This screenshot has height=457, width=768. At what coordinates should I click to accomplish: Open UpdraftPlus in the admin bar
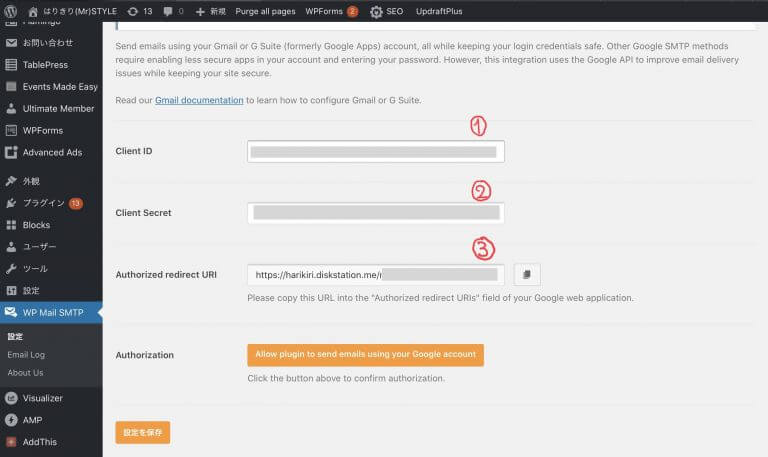[x=439, y=11]
